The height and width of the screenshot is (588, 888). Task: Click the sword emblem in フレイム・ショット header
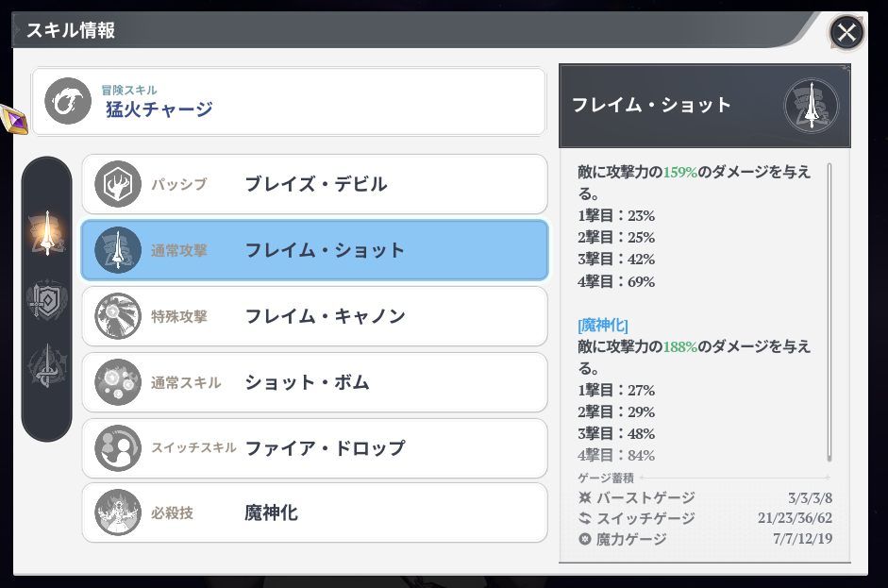tap(811, 105)
